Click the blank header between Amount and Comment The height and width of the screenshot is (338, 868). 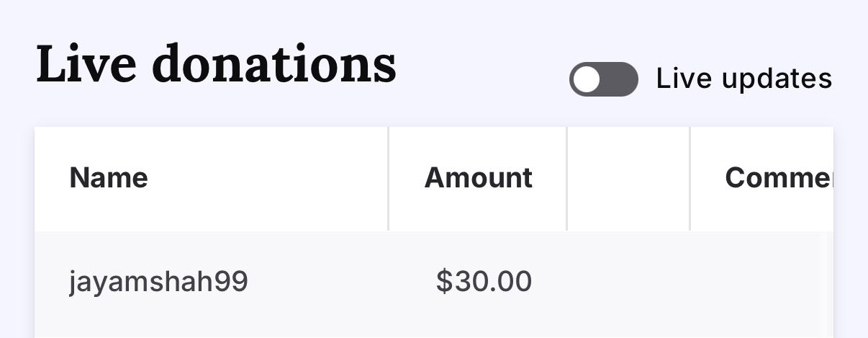pyautogui.click(x=628, y=177)
